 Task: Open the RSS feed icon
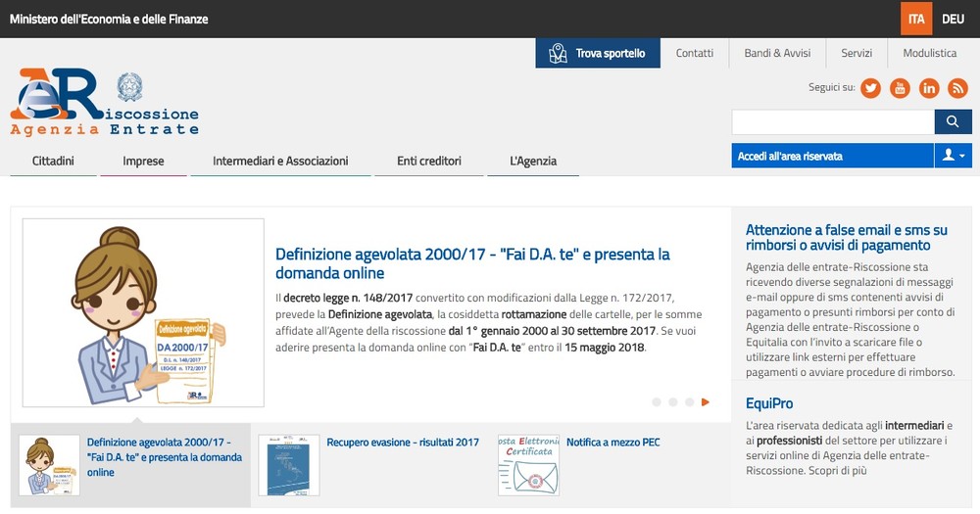(x=957, y=88)
